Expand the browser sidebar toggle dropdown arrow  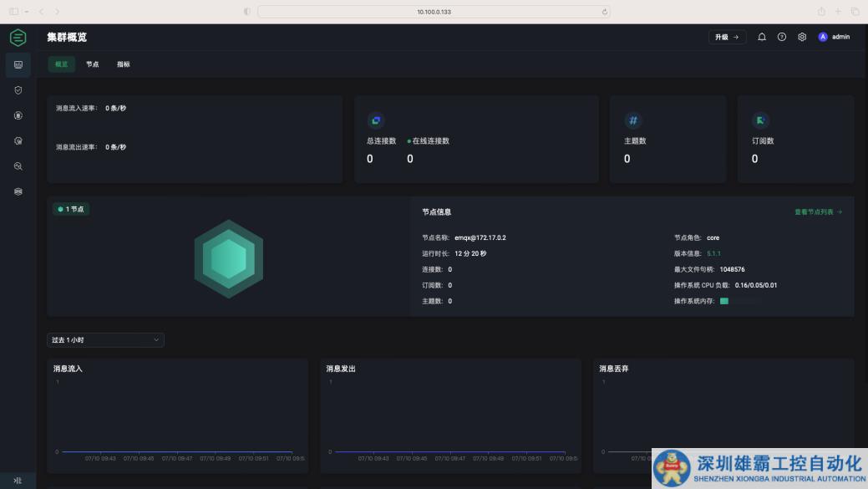click(x=27, y=12)
